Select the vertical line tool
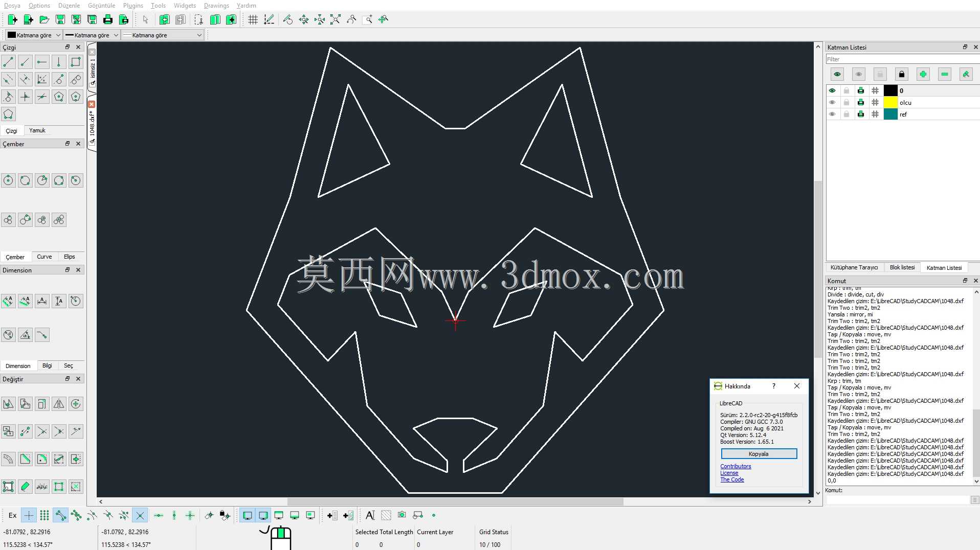This screenshot has width=980, height=550. click(59, 62)
